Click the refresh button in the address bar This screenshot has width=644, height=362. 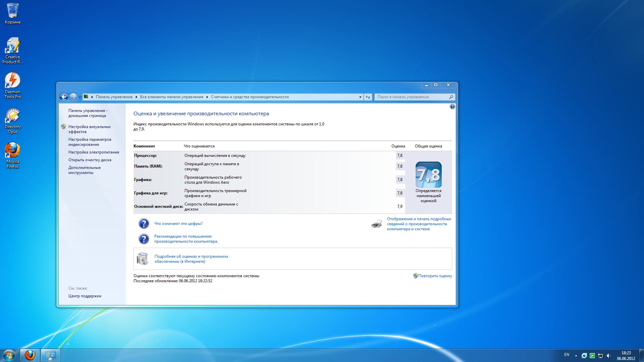[x=368, y=97]
